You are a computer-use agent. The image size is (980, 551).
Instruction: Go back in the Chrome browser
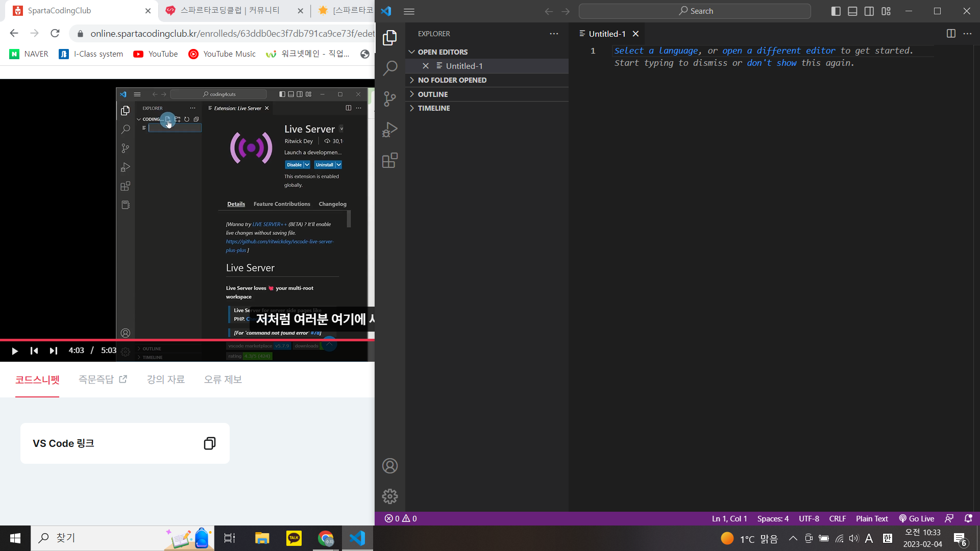[x=14, y=33]
